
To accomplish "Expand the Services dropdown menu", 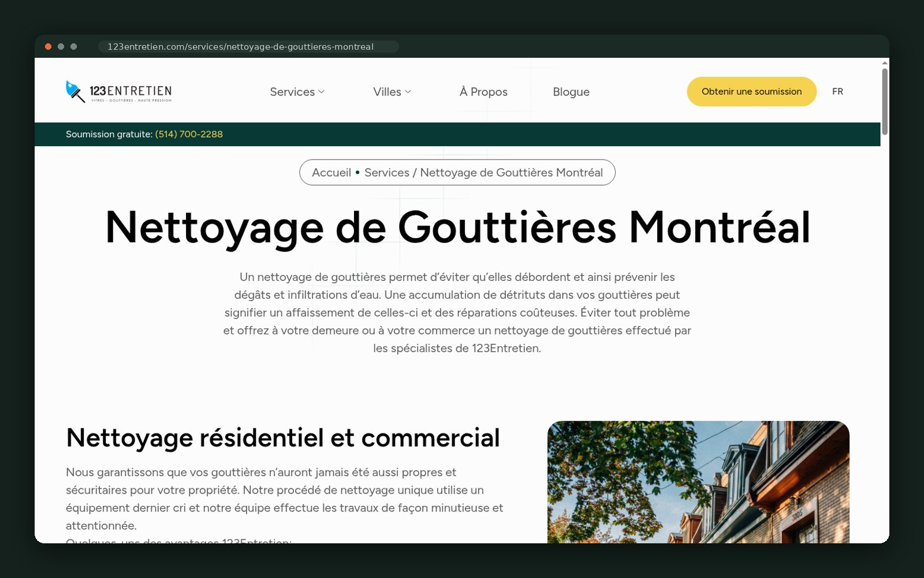I will (297, 92).
